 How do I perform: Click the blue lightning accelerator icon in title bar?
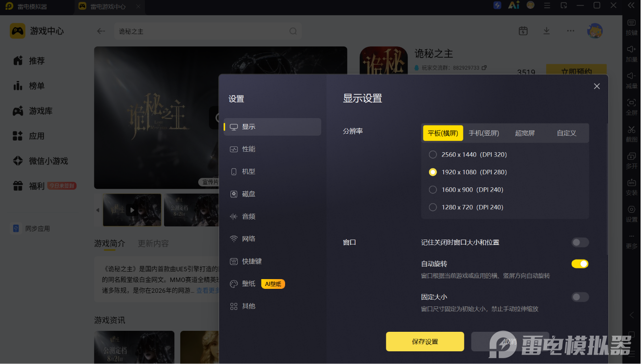pyautogui.click(x=497, y=5)
